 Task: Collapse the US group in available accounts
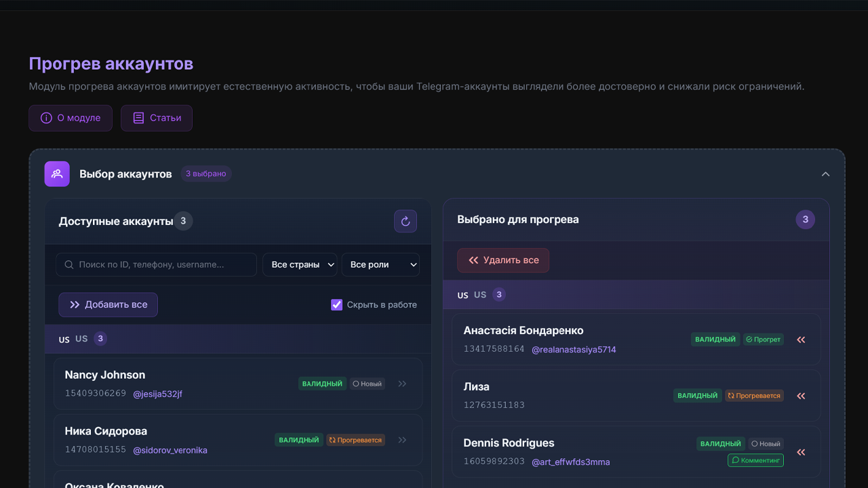237,339
